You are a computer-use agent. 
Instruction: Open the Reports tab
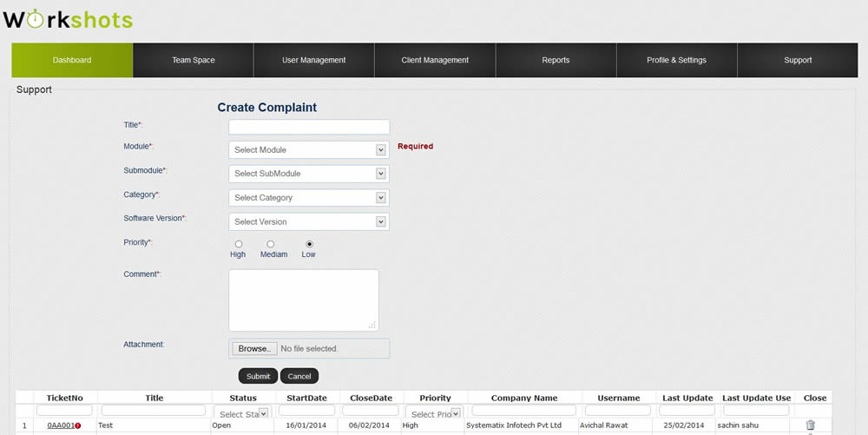tap(556, 61)
